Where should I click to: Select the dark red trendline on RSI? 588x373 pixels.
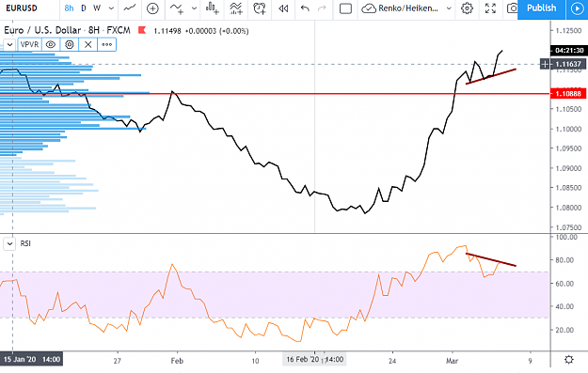coord(491,260)
